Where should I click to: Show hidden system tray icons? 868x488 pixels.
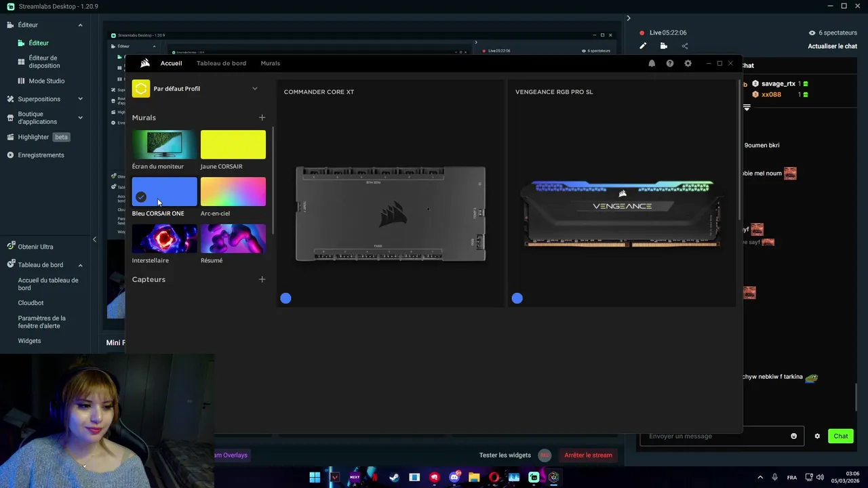760,477
